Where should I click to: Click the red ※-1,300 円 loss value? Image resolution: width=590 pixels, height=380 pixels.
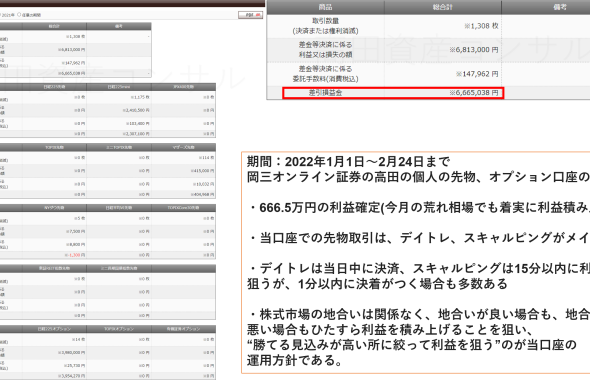75,255
